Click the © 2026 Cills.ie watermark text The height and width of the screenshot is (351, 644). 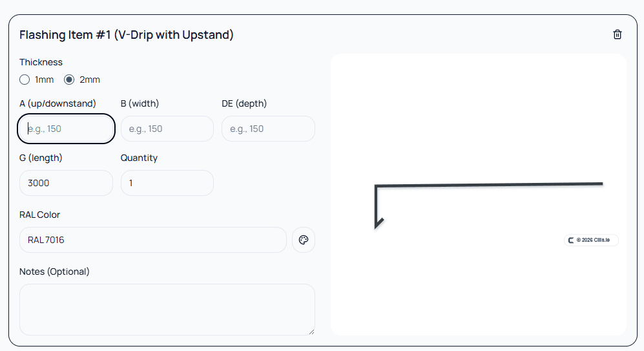(x=596, y=240)
